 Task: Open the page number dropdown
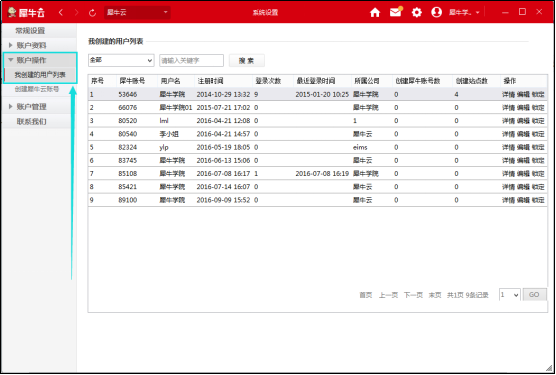pyautogui.click(x=510, y=295)
